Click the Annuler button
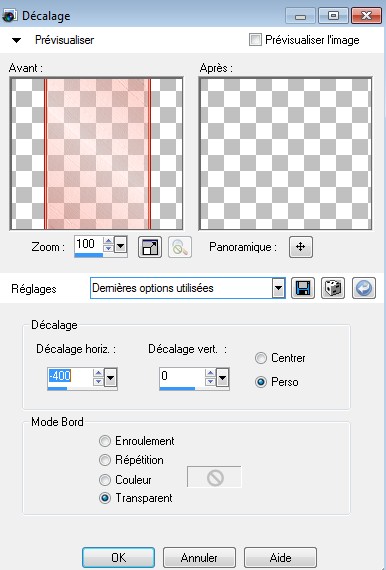Image resolution: width=386 pixels, height=570 pixels. pos(199,557)
